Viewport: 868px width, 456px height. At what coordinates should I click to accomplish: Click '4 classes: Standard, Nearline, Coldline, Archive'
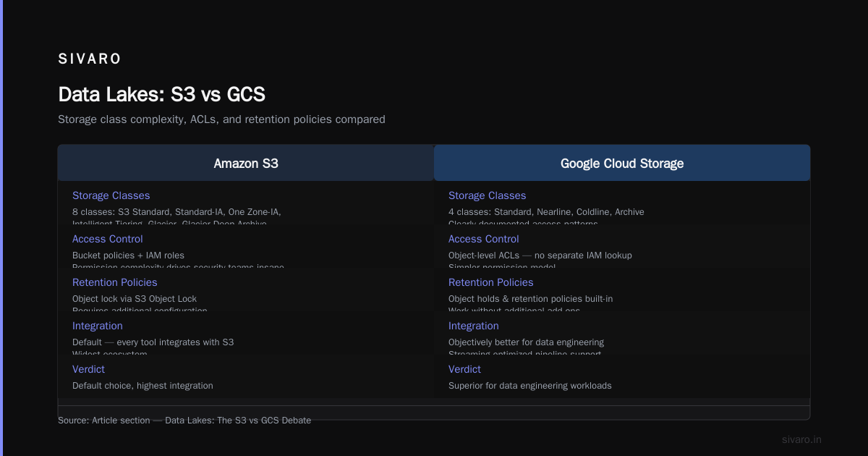point(546,212)
